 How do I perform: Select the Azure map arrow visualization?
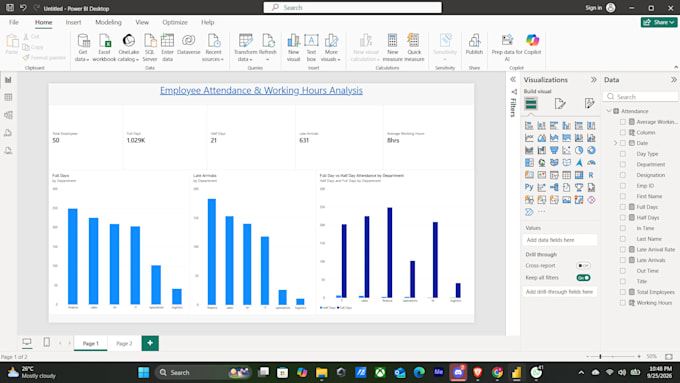(x=579, y=163)
